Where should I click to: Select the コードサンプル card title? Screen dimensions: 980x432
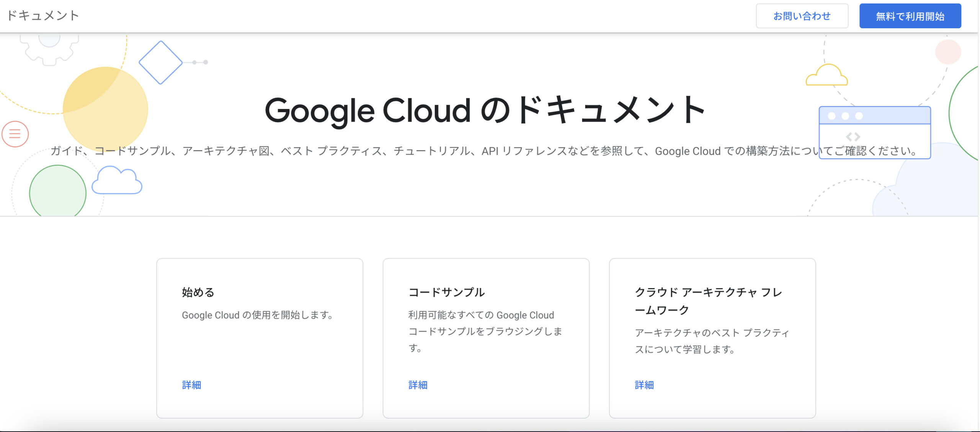446,292
